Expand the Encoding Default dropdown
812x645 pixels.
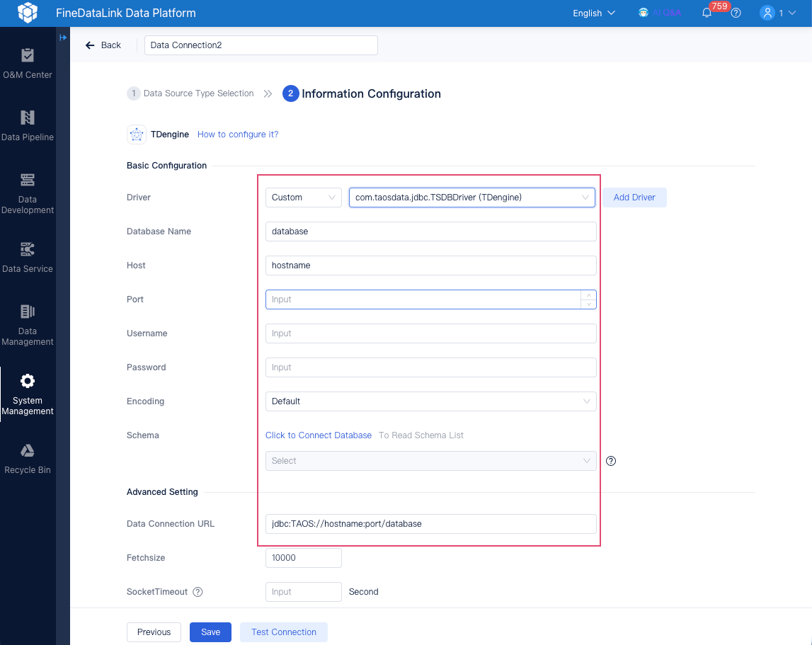pos(431,401)
